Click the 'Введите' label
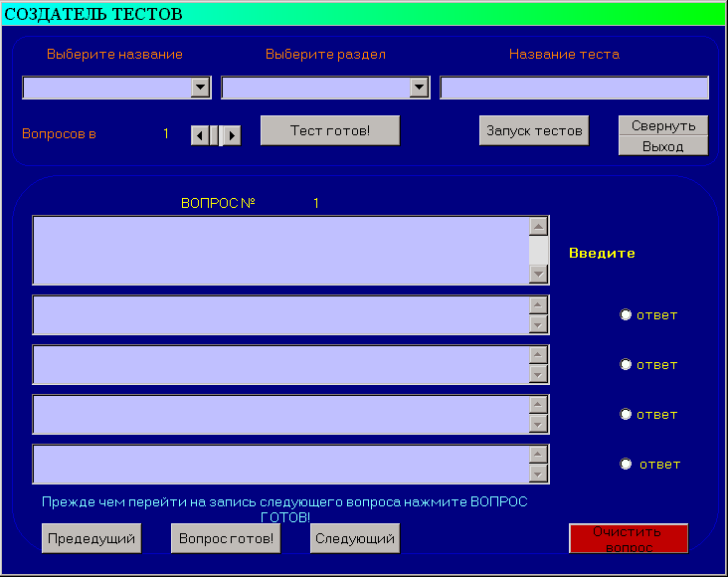 (x=602, y=254)
